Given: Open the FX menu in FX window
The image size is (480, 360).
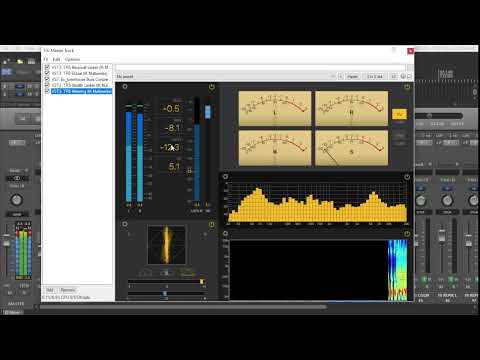Looking at the screenshot, I should pos(46,59).
